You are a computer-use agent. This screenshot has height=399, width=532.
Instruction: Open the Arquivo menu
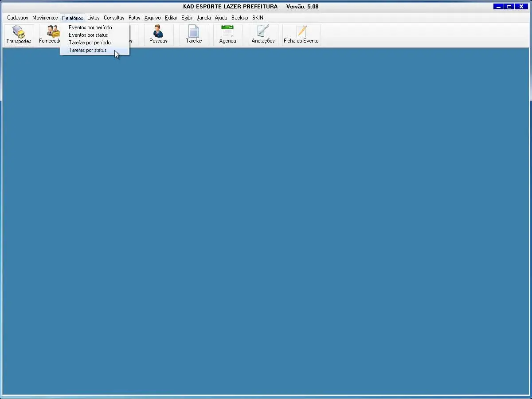[x=153, y=18]
